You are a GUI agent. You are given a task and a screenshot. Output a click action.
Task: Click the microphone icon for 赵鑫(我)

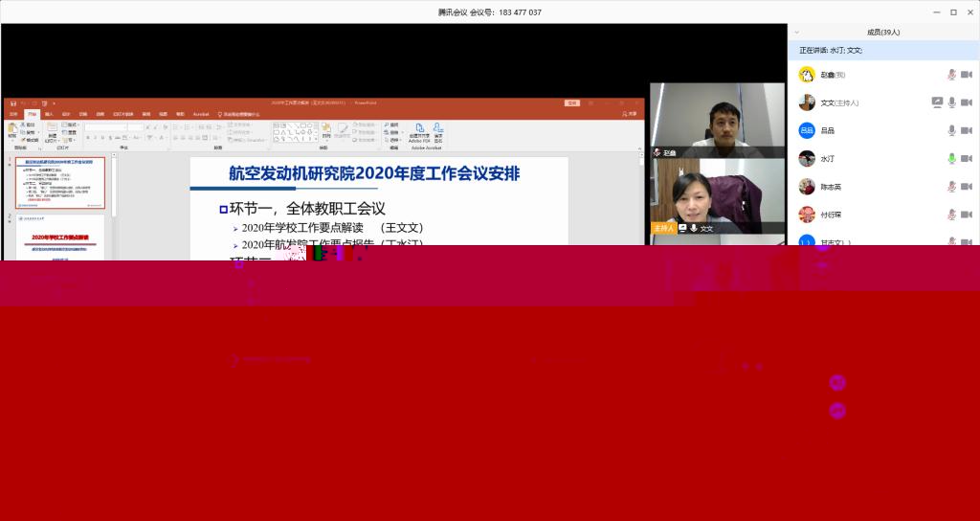pyautogui.click(x=951, y=75)
